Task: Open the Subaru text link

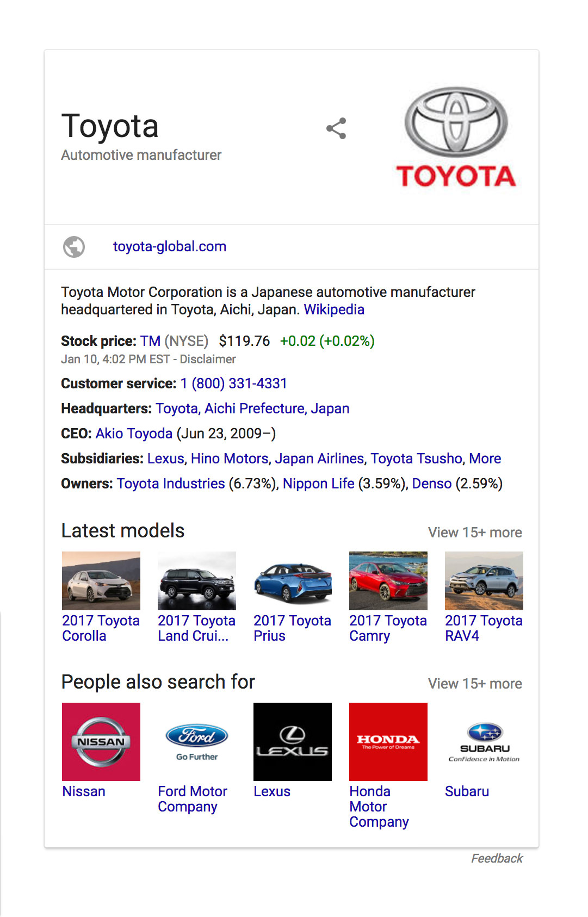Action: [x=467, y=791]
